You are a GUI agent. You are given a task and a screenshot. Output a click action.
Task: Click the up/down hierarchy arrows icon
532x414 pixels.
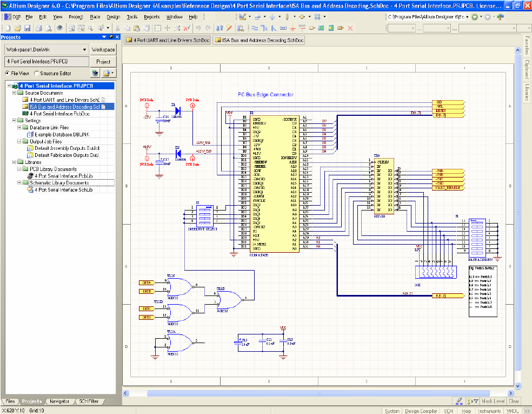[x=220, y=28]
